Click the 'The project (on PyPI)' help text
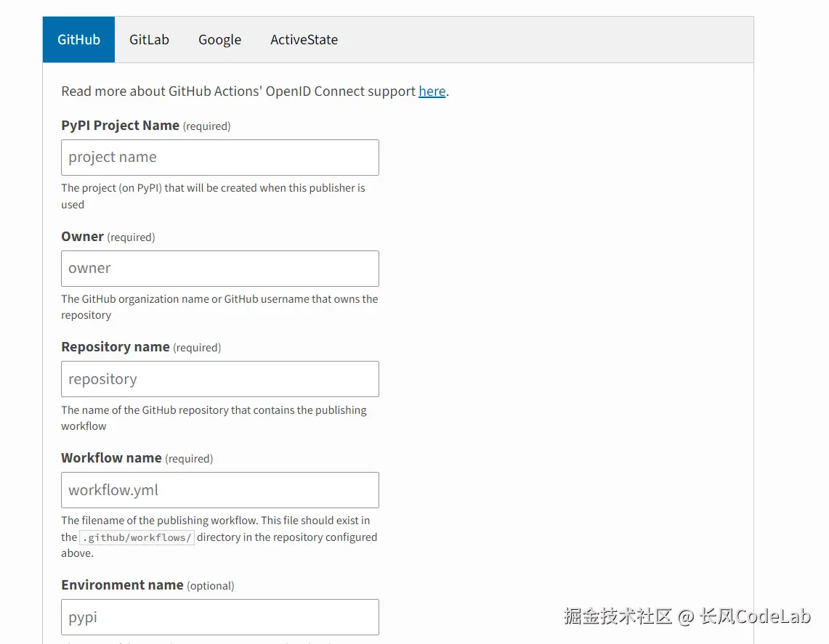Image resolution: width=829 pixels, height=644 pixels. click(x=213, y=196)
